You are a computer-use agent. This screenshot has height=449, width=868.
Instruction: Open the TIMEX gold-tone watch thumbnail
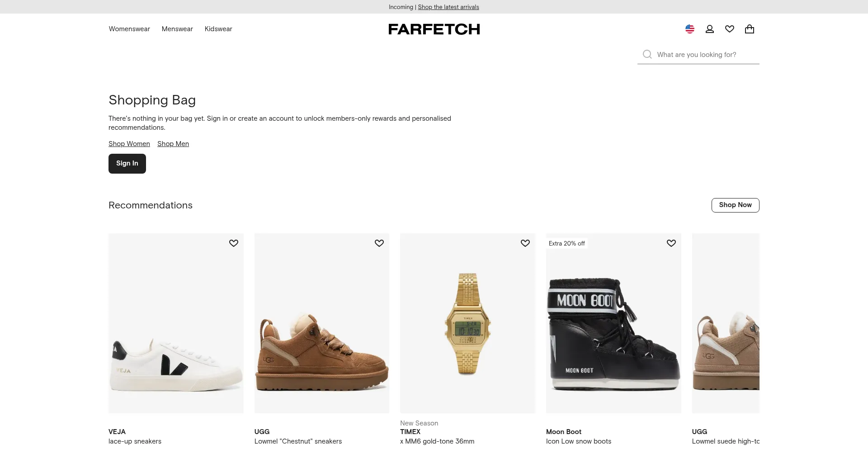coord(467,323)
